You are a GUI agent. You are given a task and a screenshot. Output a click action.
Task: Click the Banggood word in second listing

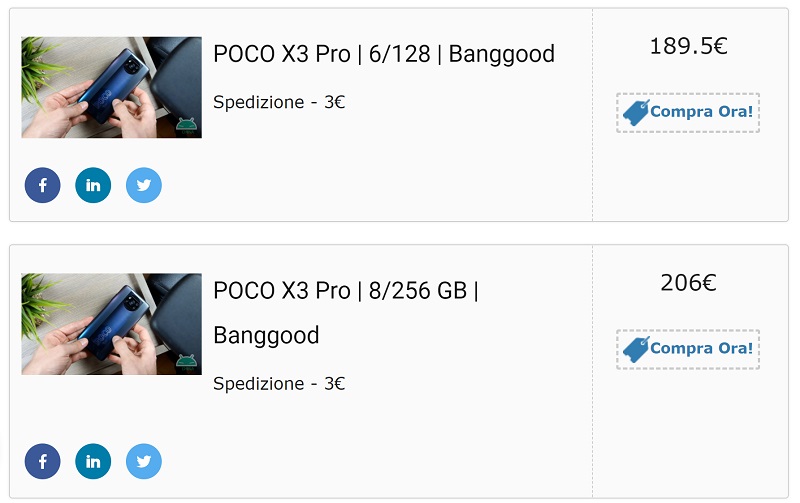point(266,336)
